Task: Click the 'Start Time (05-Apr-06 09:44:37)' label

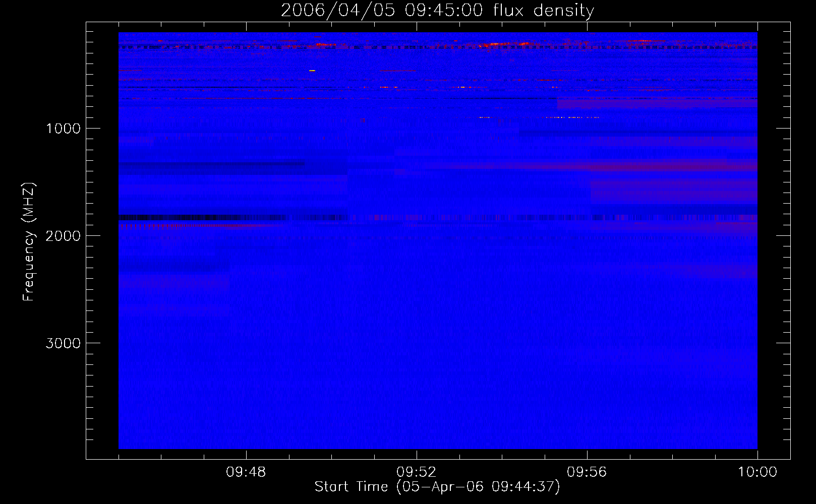Action: point(437,487)
